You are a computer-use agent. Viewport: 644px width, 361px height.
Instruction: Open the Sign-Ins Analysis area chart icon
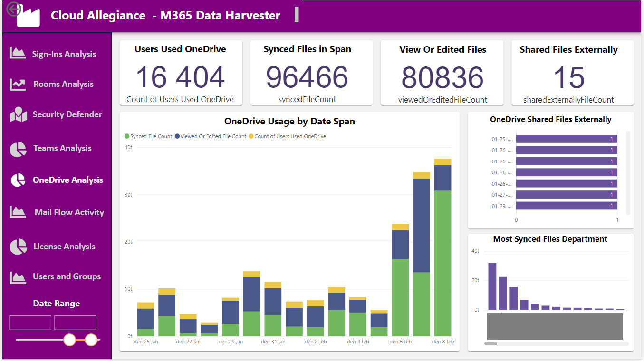(18, 53)
